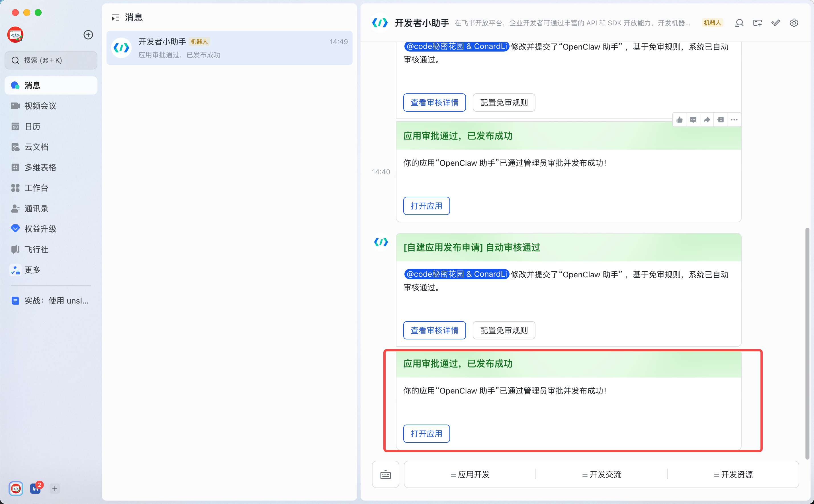Open 多维表格 in the sidebar
814x504 pixels.
coord(40,167)
